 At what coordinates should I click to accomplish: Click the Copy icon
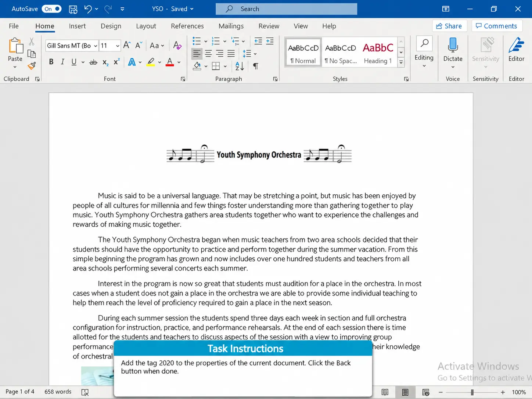click(x=32, y=54)
